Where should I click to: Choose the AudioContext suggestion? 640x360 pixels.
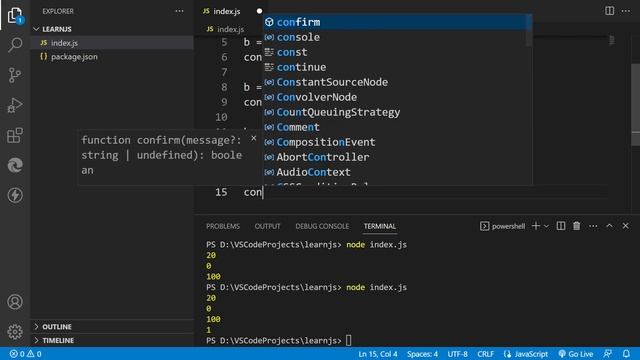[395, 172]
